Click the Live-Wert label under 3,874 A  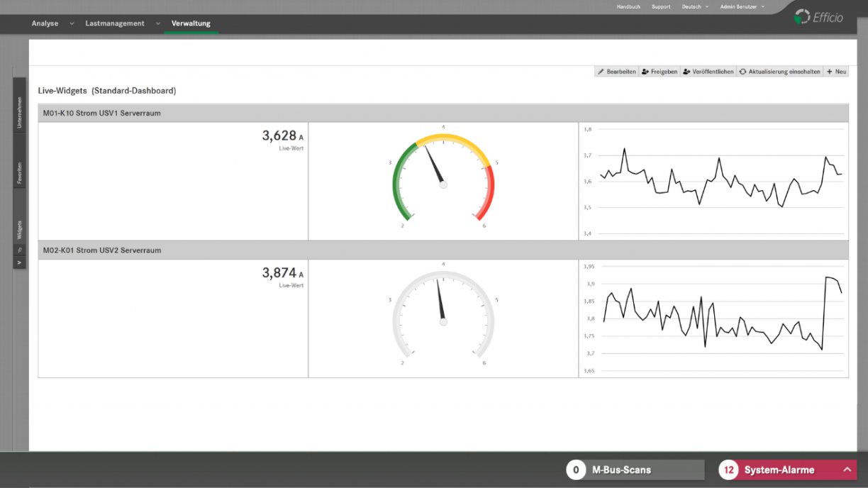point(291,285)
